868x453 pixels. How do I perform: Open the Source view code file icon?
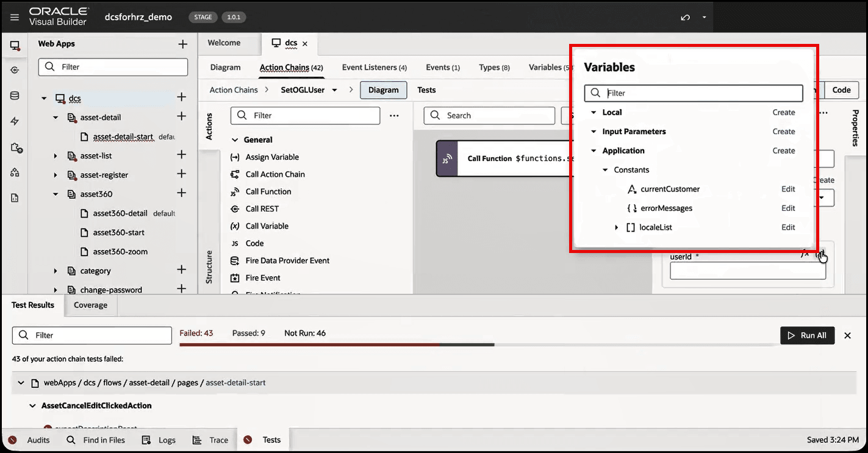click(15, 198)
